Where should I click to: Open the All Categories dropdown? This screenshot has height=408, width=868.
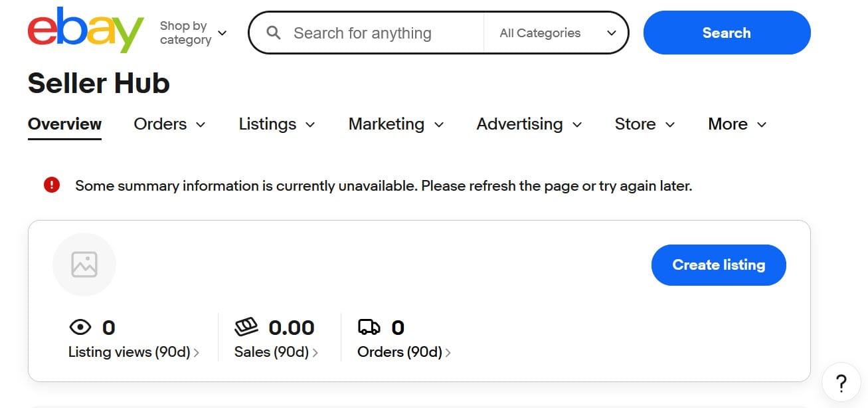tap(557, 33)
